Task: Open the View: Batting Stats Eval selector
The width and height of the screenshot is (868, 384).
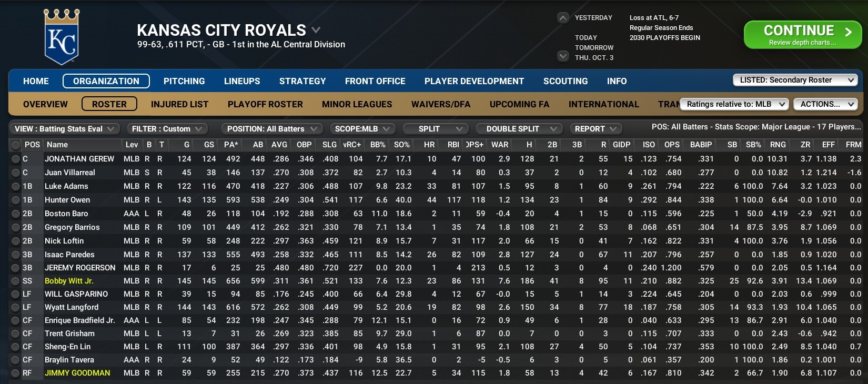Action: (x=64, y=129)
